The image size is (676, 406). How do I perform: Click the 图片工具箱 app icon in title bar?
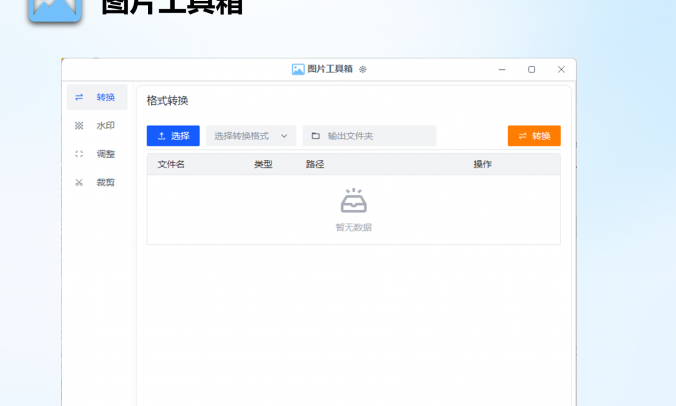[298, 69]
